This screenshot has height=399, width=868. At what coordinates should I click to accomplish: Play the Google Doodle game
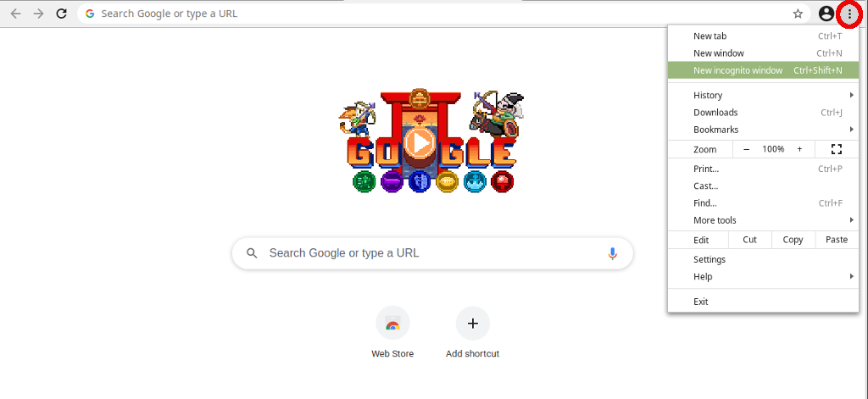(420, 143)
